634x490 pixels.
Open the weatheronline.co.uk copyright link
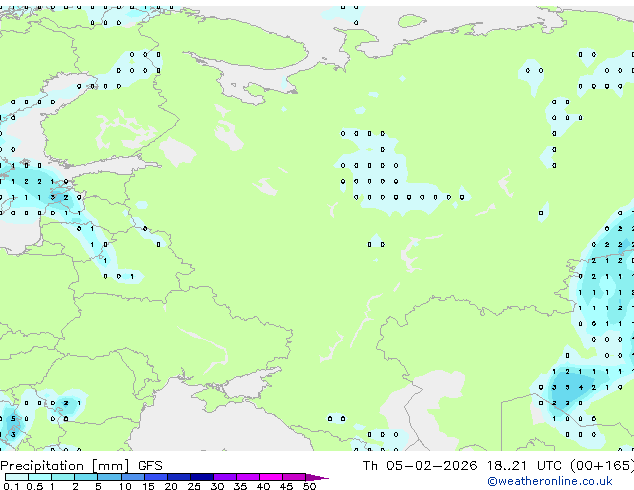550,481
